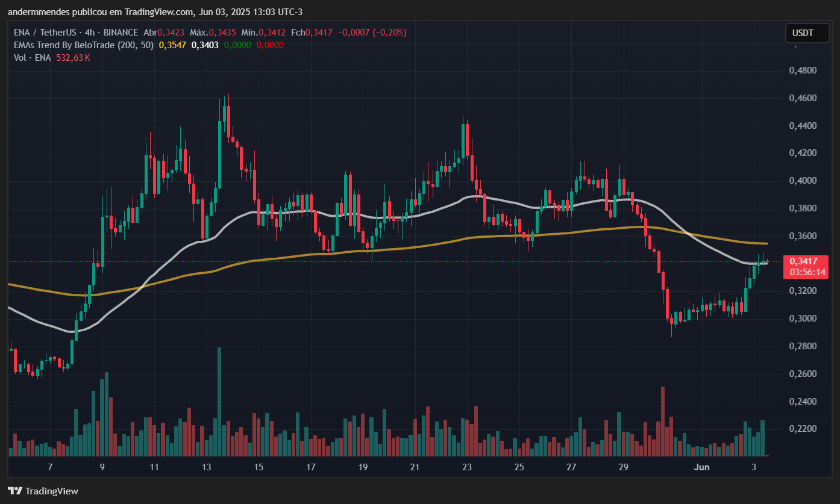The image size is (840, 504).
Task: Click the red 0,0000 indicator value
Action: coord(270,45)
